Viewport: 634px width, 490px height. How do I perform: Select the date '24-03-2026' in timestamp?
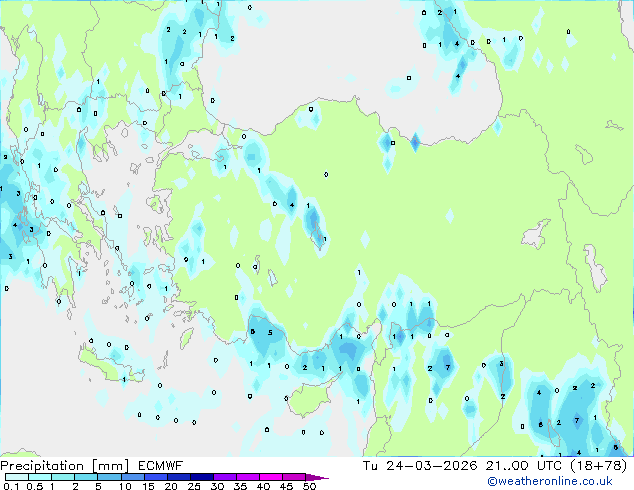(431, 466)
